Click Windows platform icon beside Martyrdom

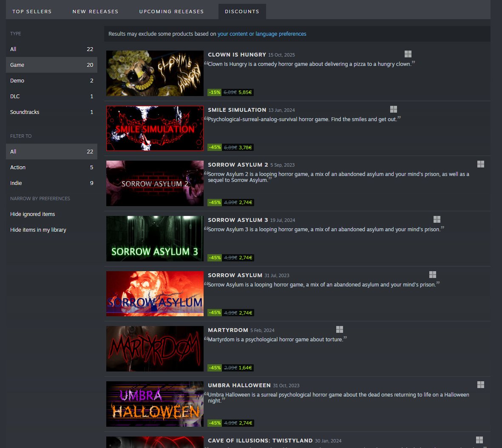point(339,329)
